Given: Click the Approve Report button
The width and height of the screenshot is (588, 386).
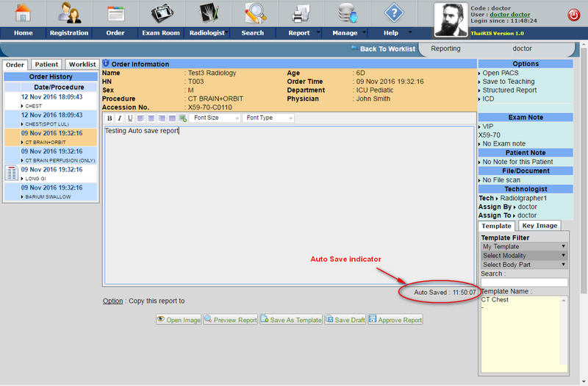Looking at the screenshot, I should pos(395,320).
